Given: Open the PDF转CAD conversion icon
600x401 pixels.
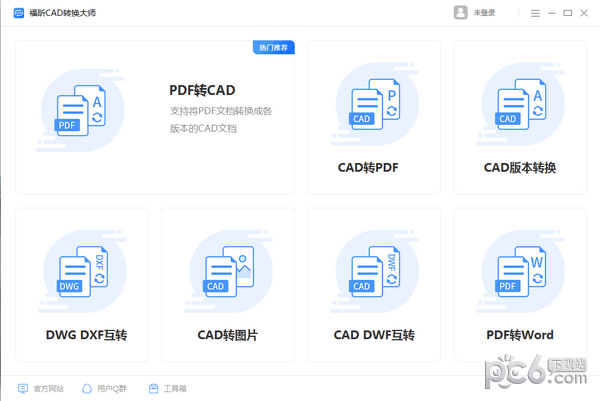Looking at the screenshot, I should point(81,110).
